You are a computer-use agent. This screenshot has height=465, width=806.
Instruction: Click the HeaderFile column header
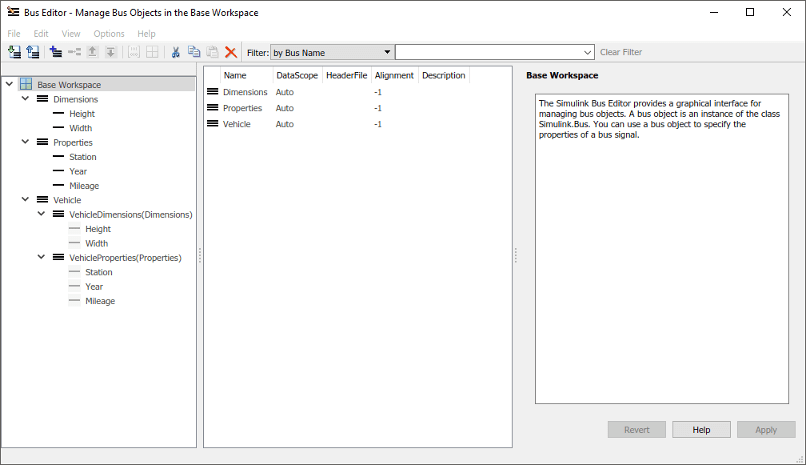[346, 75]
